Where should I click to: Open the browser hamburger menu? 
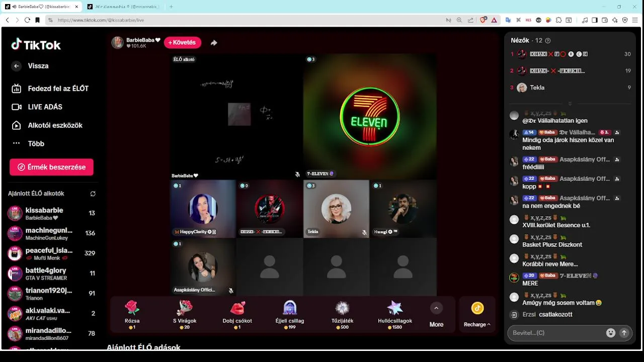(x=636, y=20)
